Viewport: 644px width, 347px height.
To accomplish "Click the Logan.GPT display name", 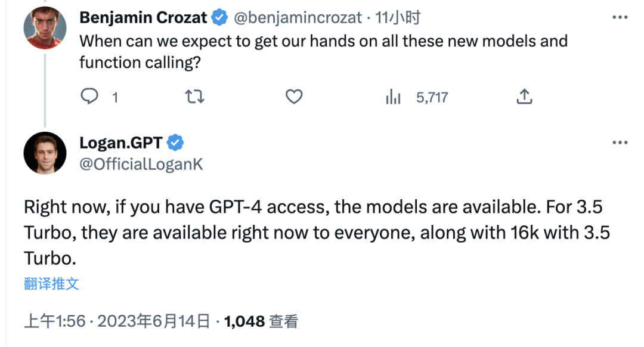I will 121,142.
